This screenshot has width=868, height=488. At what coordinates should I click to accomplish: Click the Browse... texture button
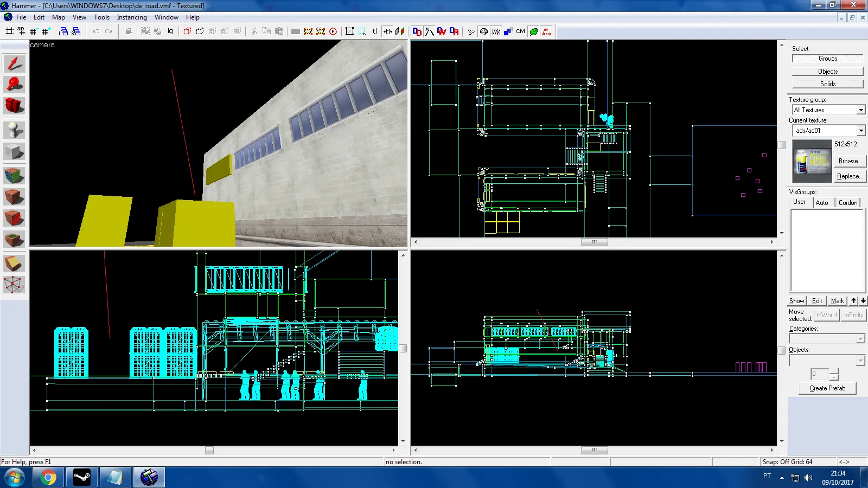pos(850,161)
